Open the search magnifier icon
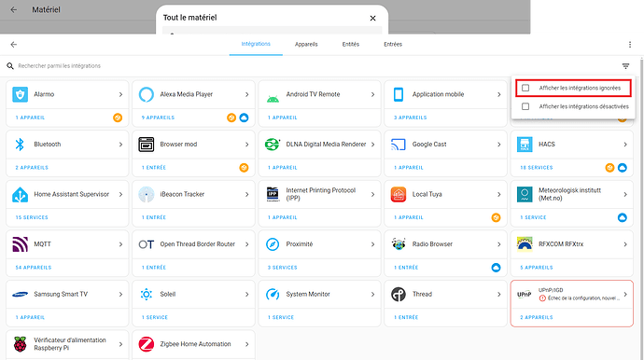 tap(10, 66)
